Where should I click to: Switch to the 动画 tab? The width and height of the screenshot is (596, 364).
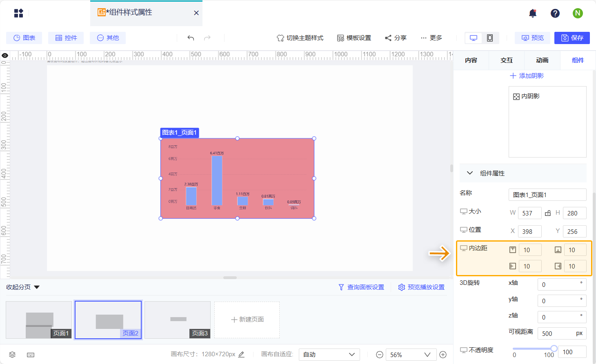(542, 60)
